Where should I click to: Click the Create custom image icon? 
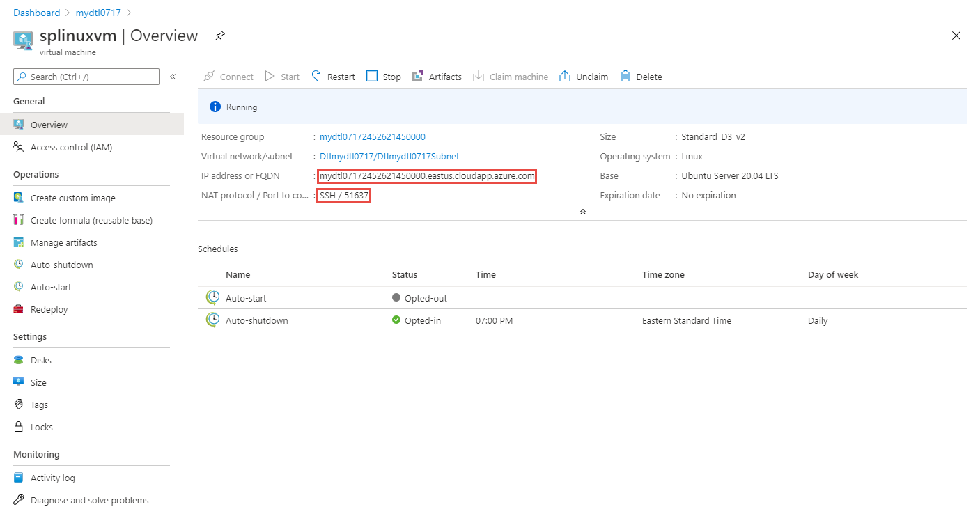pyautogui.click(x=19, y=198)
